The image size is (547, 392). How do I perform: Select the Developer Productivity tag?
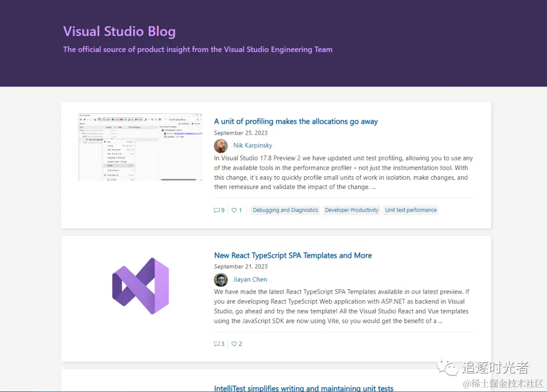coord(351,210)
